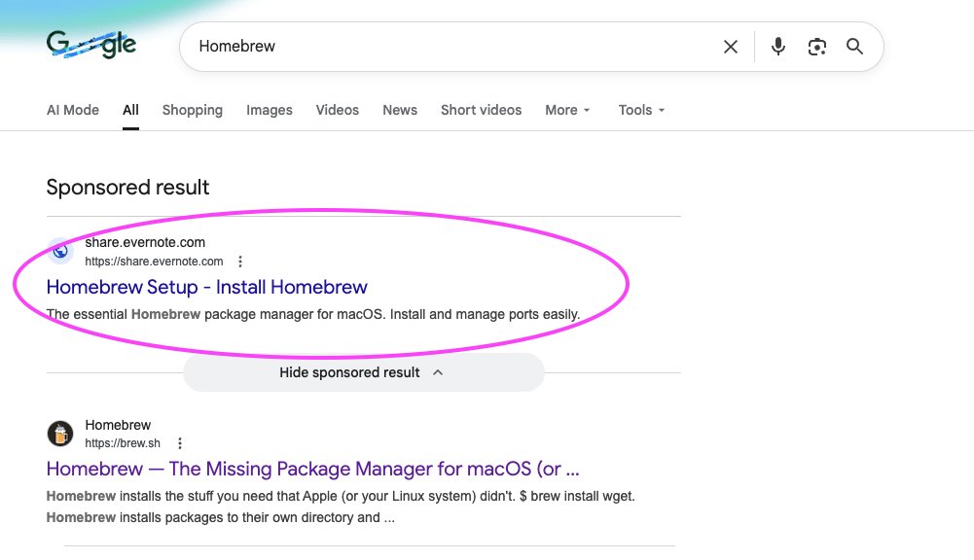Open the Images tab
This screenshot has width=974, height=560.
click(x=269, y=110)
